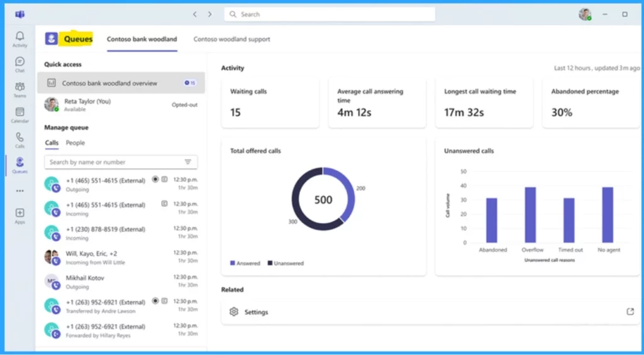Viewport: 644px width, 355px height.
Task: Click the Queues title text
Action: point(78,40)
